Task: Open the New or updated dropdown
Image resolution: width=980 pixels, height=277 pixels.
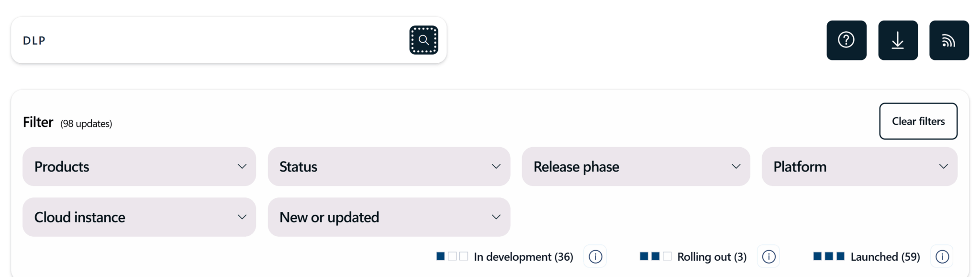Action: [x=389, y=217]
